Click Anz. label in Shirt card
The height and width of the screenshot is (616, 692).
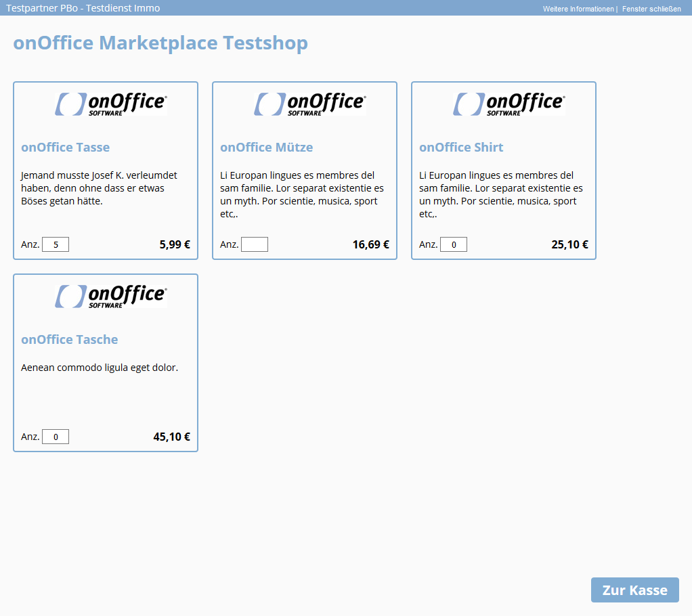coord(429,244)
